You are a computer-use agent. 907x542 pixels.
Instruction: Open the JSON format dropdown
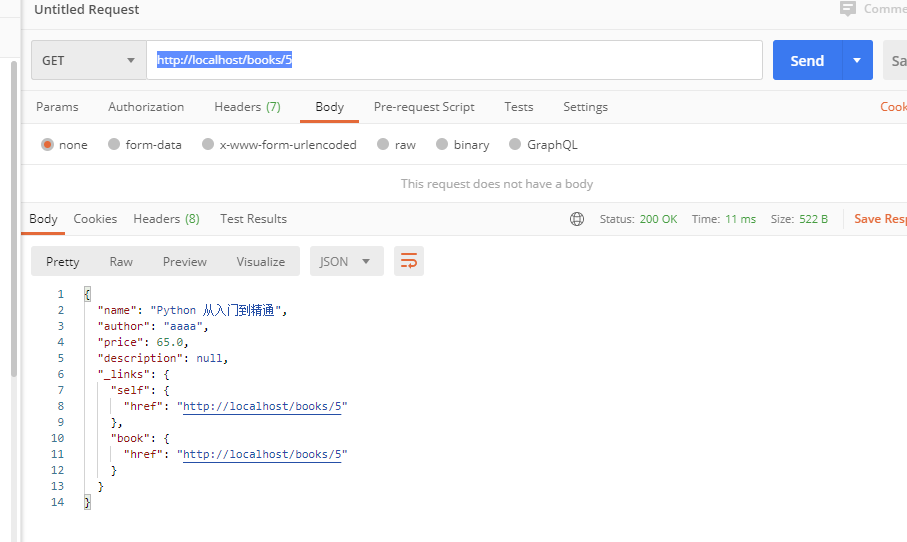(346, 261)
